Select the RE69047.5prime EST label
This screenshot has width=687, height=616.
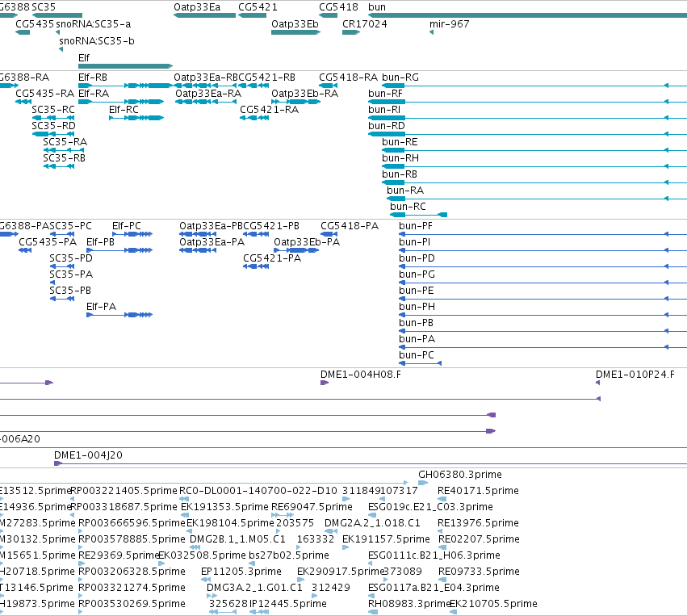(312, 507)
